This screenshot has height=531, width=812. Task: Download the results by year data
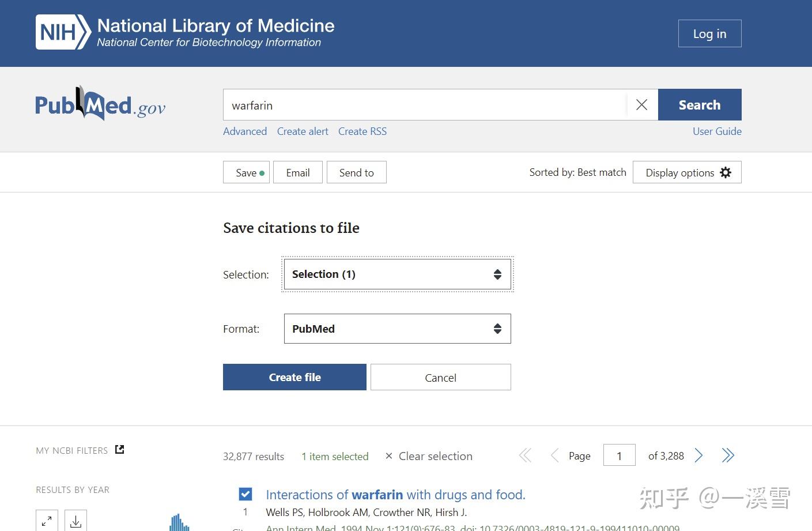(75, 521)
